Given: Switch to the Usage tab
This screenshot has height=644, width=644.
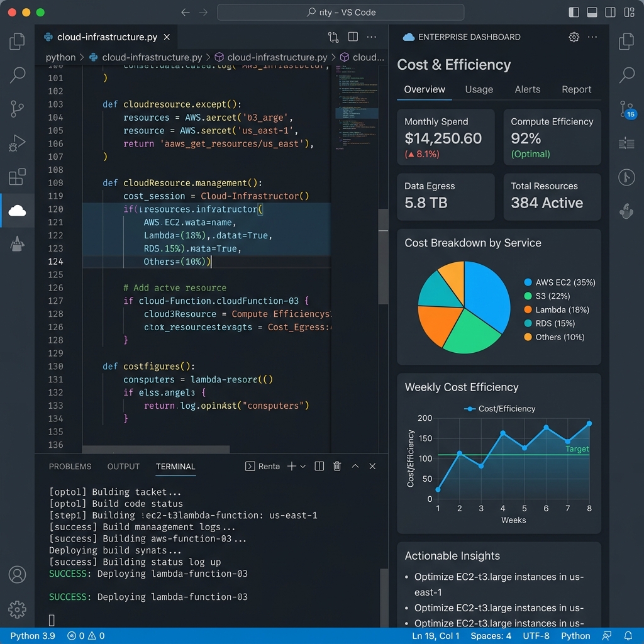Looking at the screenshot, I should [x=479, y=89].
